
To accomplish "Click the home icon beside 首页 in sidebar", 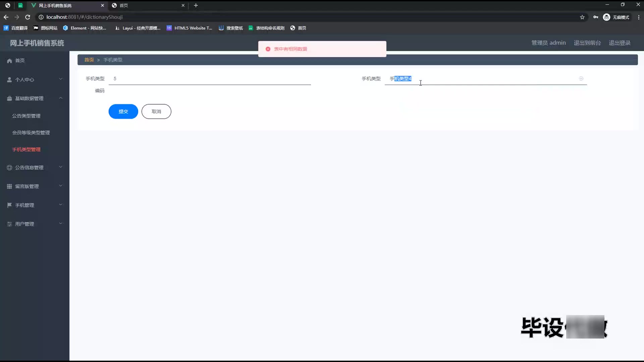I will tap(9, 61).
